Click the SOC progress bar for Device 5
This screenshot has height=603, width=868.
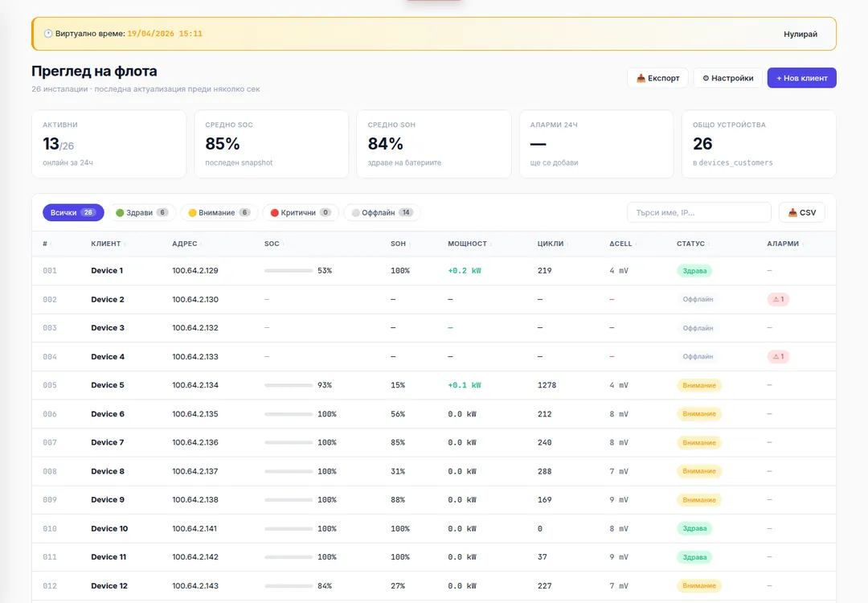point(289,385)
